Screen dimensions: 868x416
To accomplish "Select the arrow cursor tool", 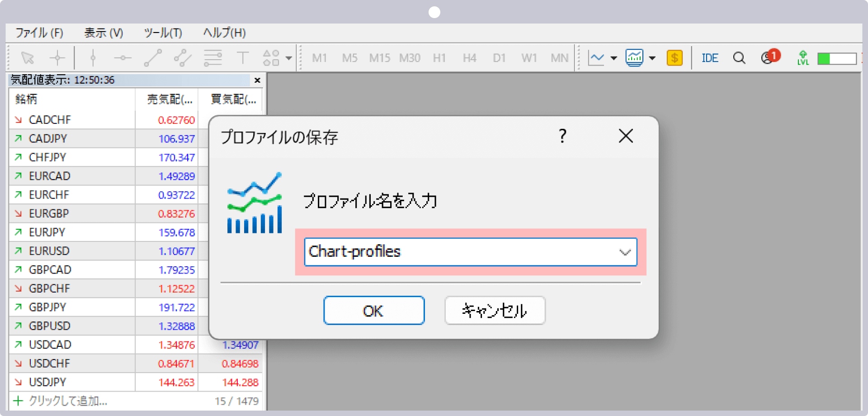I will pyautogui.click(x=28, y=58).
